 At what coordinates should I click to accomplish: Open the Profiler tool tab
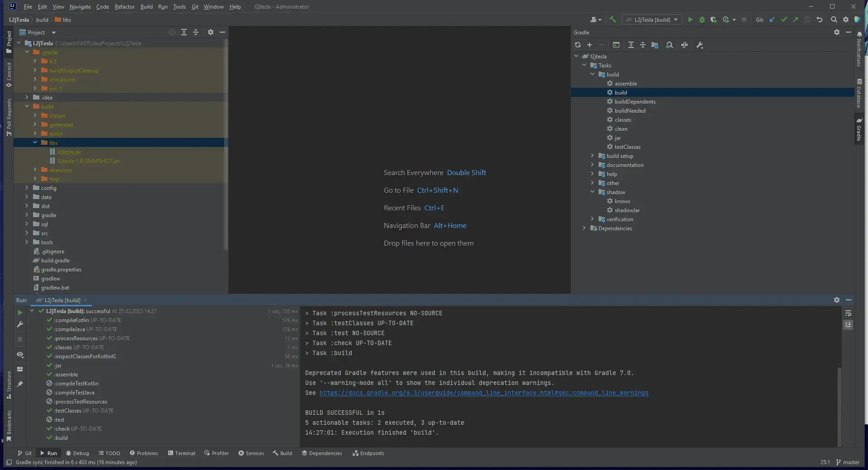(x=217, y=453)
